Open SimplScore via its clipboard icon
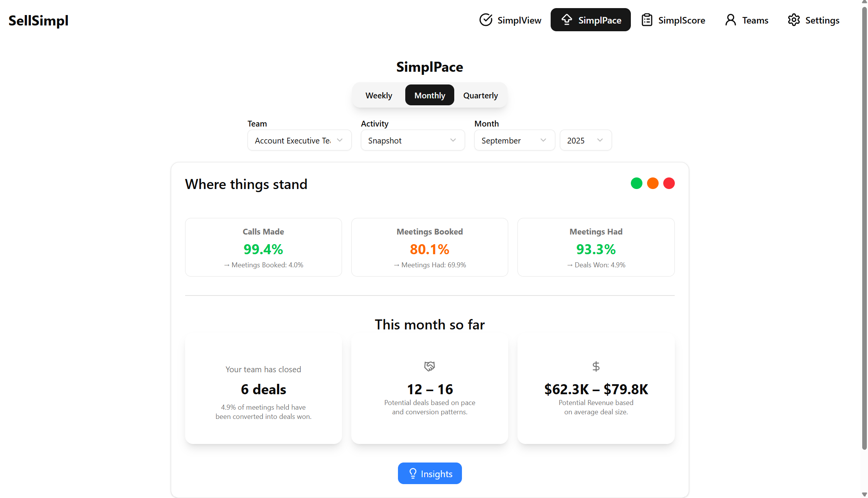This screenshot has width=868, height=498. click(646, 20)
